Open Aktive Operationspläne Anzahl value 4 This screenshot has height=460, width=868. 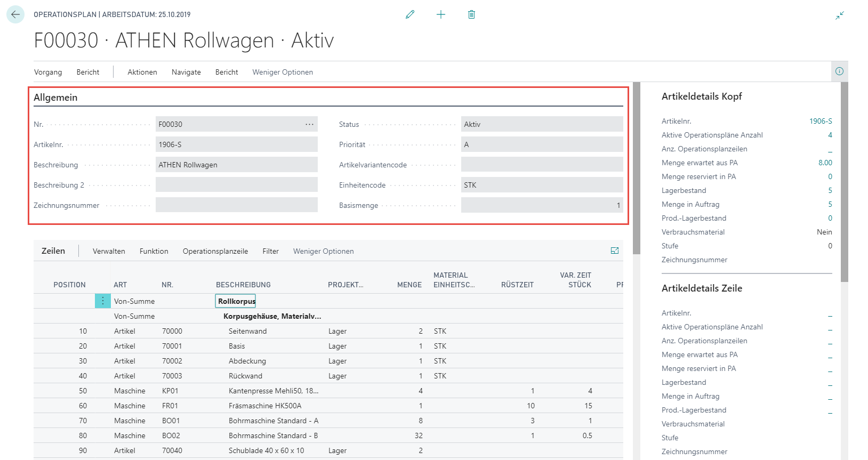(x=830, y=135)
